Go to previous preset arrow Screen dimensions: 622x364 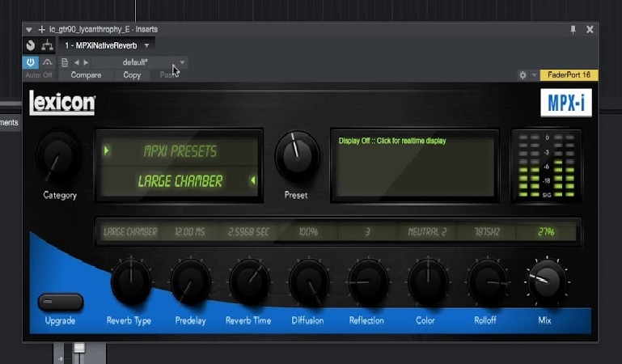[77, 62]
